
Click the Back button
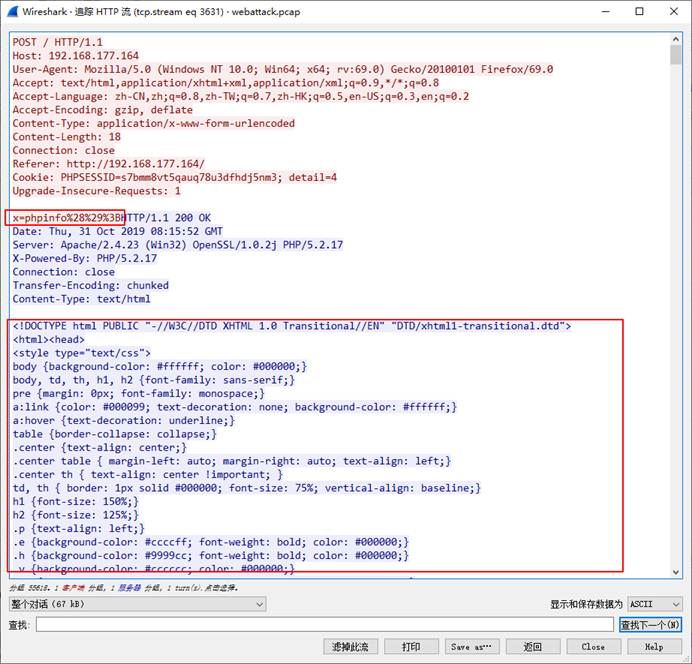coord(533,647)
